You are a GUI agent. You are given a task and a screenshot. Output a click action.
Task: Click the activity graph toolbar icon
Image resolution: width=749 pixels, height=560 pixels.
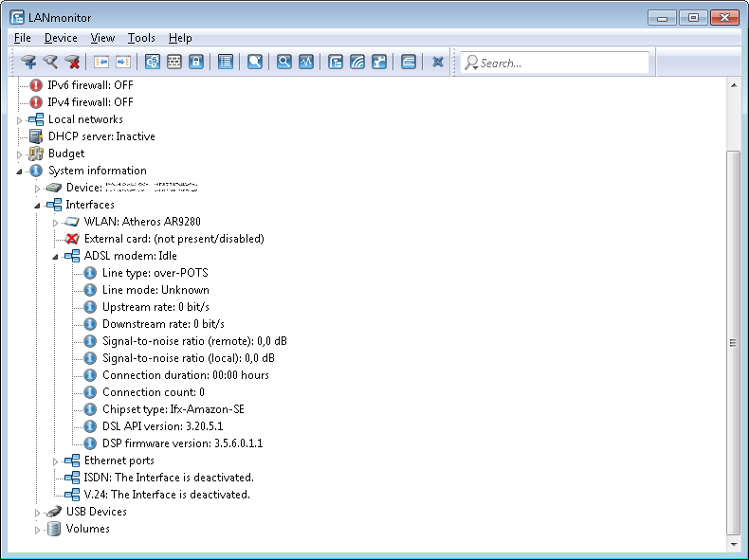[x=306, y=63]
